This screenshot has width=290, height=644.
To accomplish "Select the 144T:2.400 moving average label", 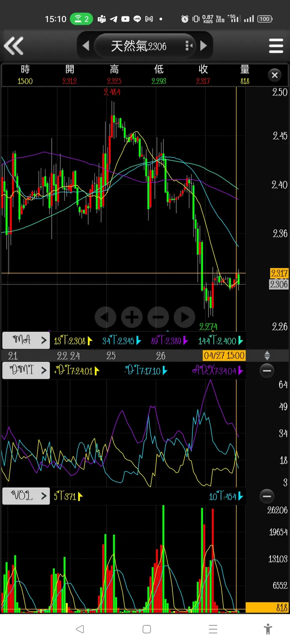I will click(221, 341).
